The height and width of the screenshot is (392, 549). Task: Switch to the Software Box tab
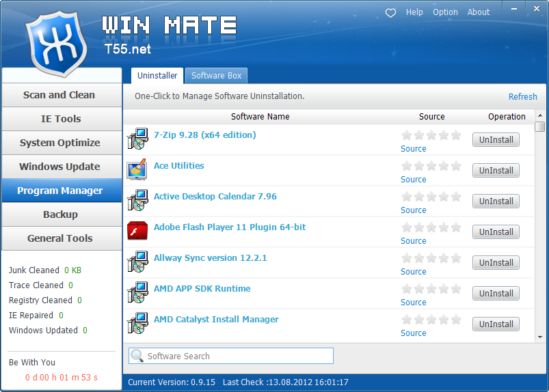point(216,76)
